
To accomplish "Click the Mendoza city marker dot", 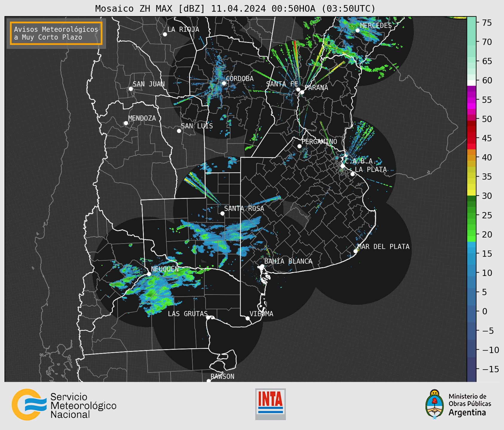I will (126, 123).
